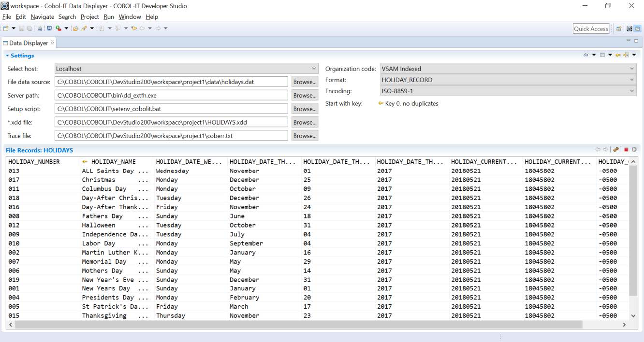Image resolution: width=644 pixels, height=342 pixels.
Task: Open the Navigate menu
Action: [42, 17]
